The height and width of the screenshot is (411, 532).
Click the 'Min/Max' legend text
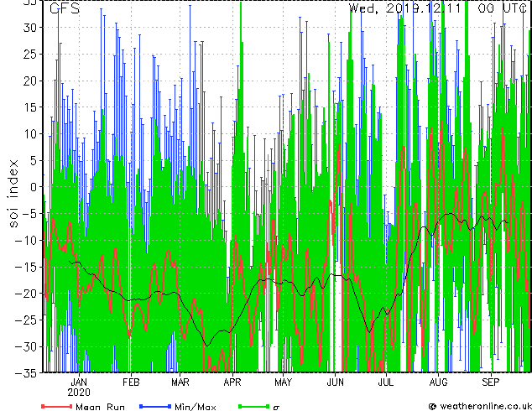[196, 407]
